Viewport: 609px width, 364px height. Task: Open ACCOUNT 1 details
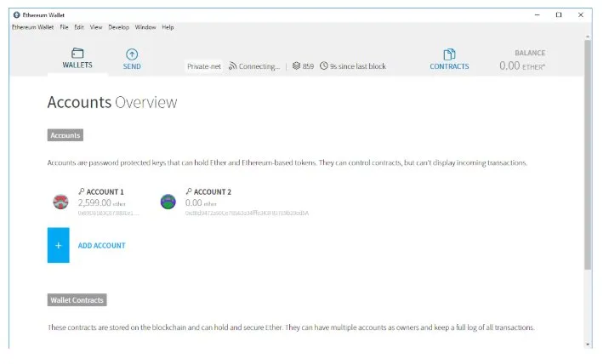(105, 192)
